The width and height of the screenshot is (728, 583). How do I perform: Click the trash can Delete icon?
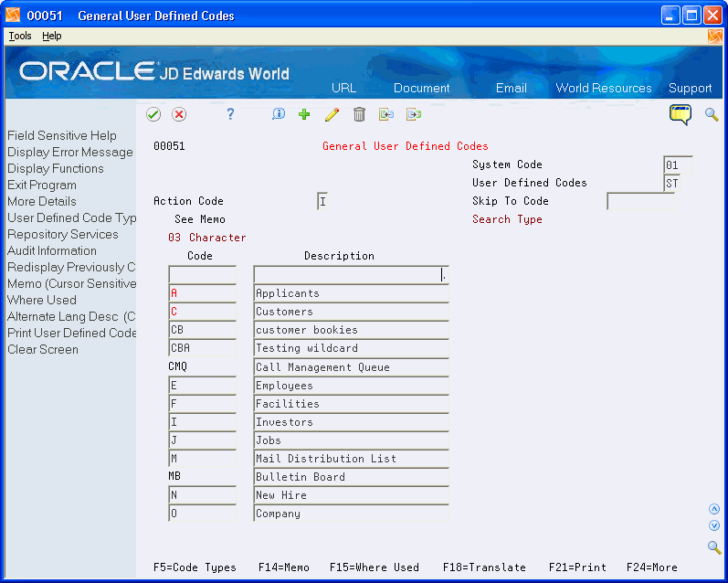pos(359,114)
